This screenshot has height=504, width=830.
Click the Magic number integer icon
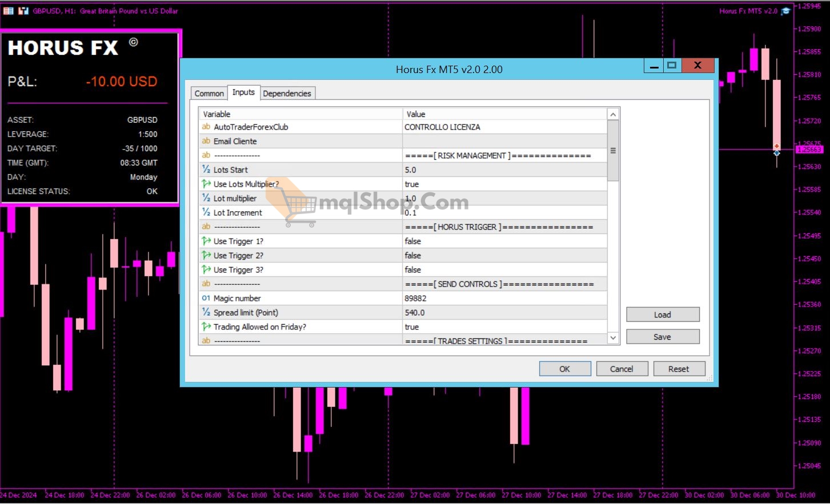tap(206, 298)
